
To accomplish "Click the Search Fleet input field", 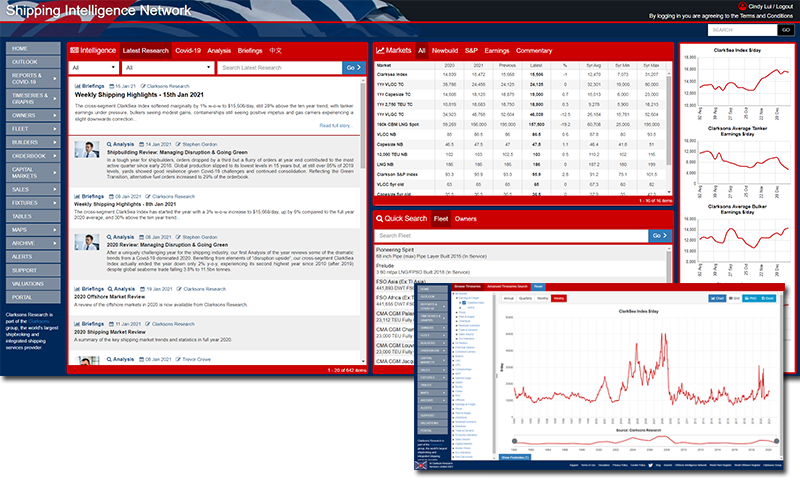I will click(512, 236).
